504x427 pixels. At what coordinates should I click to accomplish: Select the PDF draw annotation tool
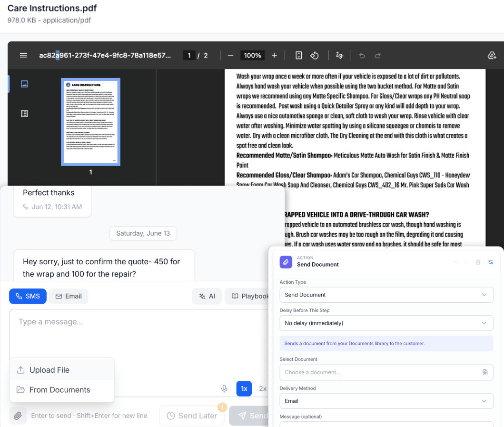(x=339, y=55)
